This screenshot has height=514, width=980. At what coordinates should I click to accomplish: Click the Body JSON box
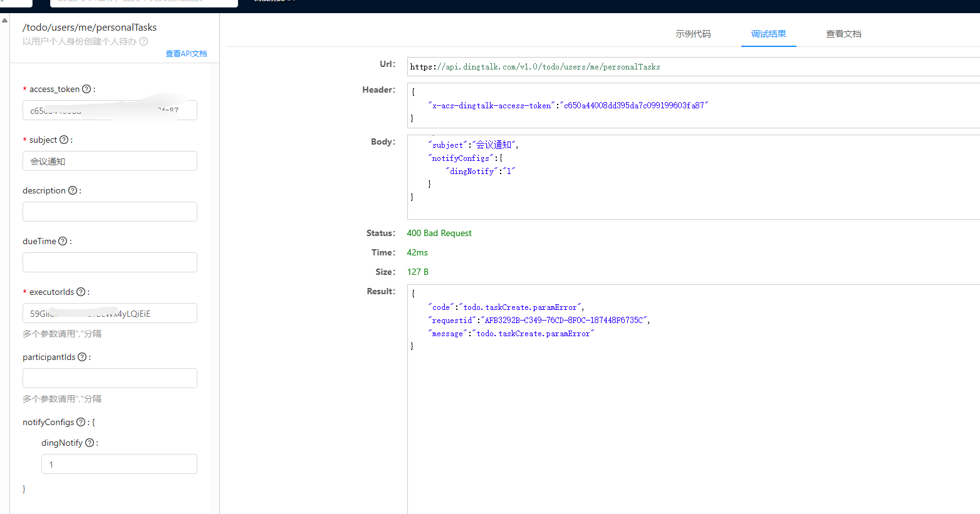(694, 177)
